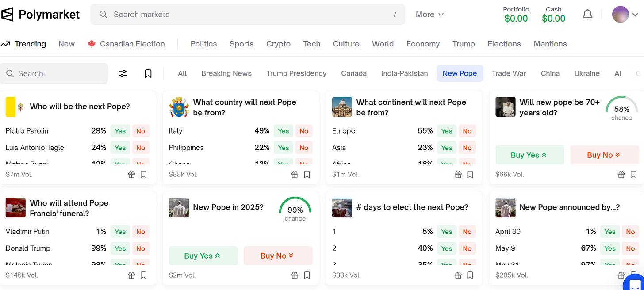The image size is (644, 290).
Task: Click Luis Antonio Tagle name
Action: 35,148
